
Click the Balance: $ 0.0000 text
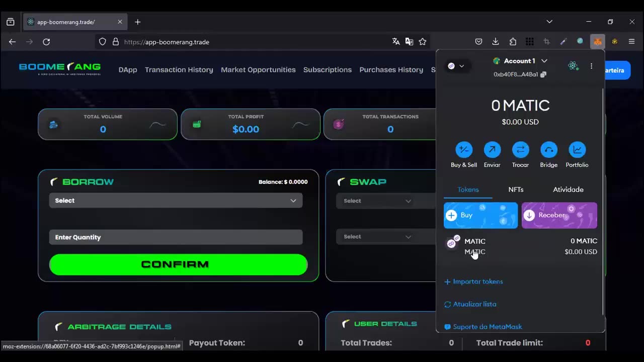coord(283,182)
